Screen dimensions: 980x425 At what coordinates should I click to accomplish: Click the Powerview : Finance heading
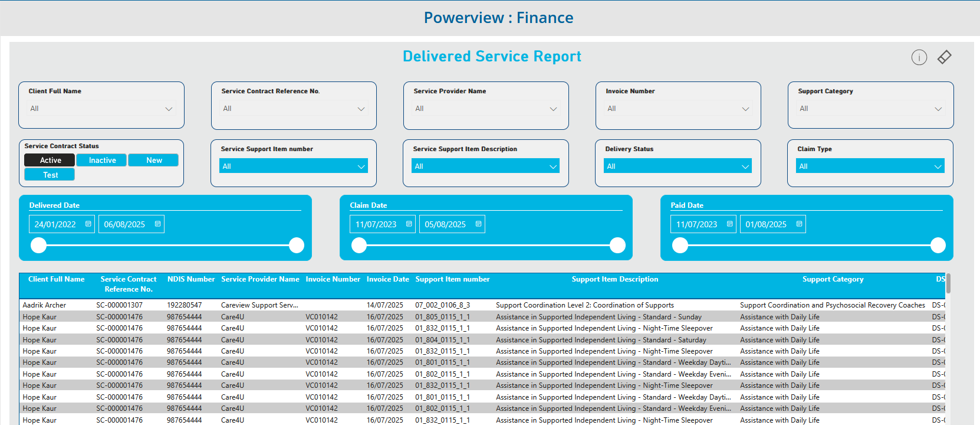498,18
